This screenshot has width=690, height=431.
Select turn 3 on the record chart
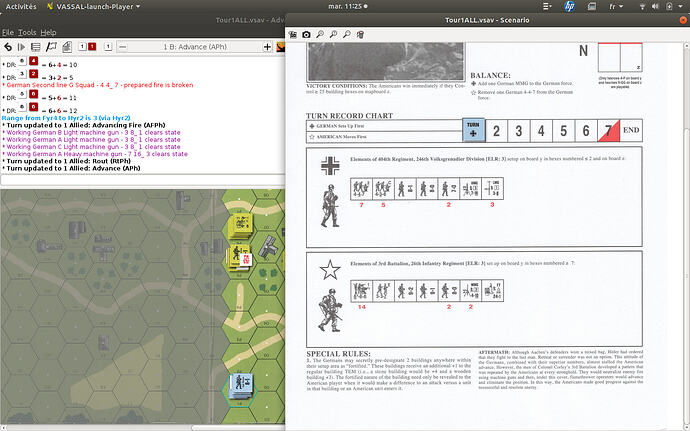point(519,131)
